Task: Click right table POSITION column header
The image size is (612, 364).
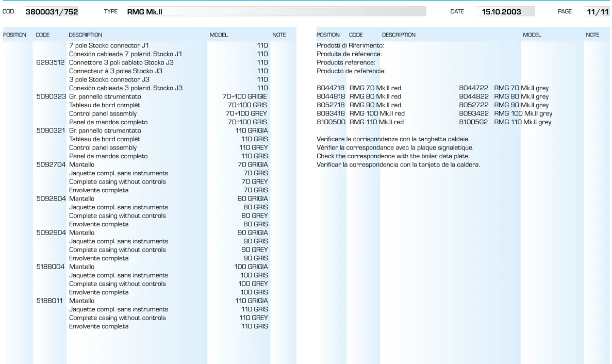Action: [328, 35]
